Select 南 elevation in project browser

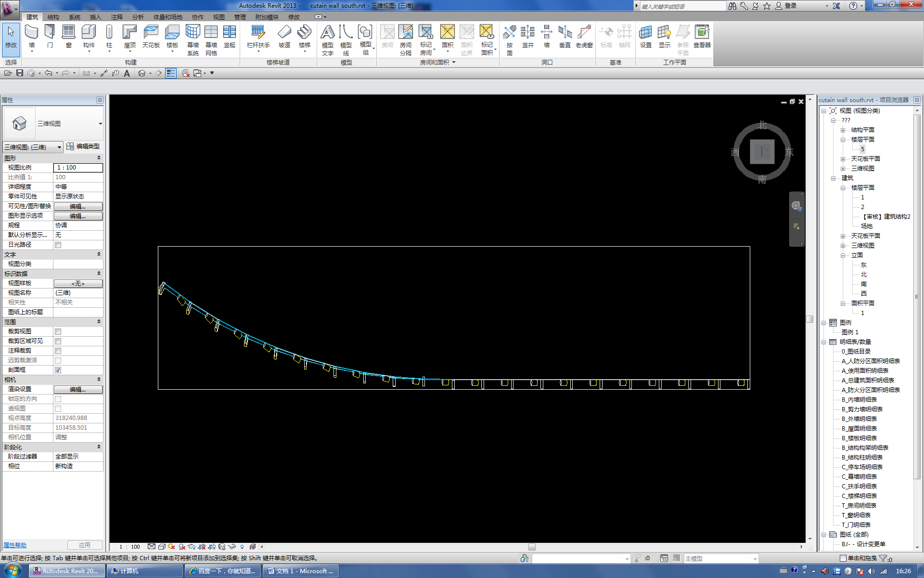point(863,284)
